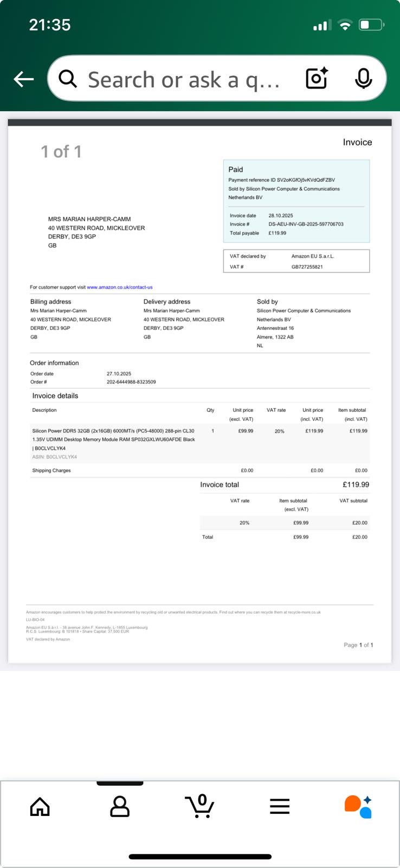Image resolution: width=400 pixels, height=868 pixels.
Task: Tap the Wi-Fi status icon
Action: [x=345, y=25]
